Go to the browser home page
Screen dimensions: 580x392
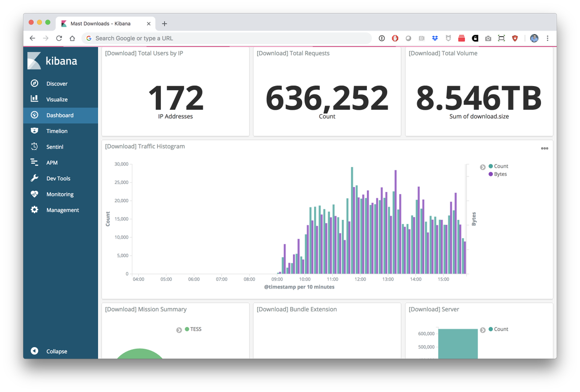[x=72, y=38]
